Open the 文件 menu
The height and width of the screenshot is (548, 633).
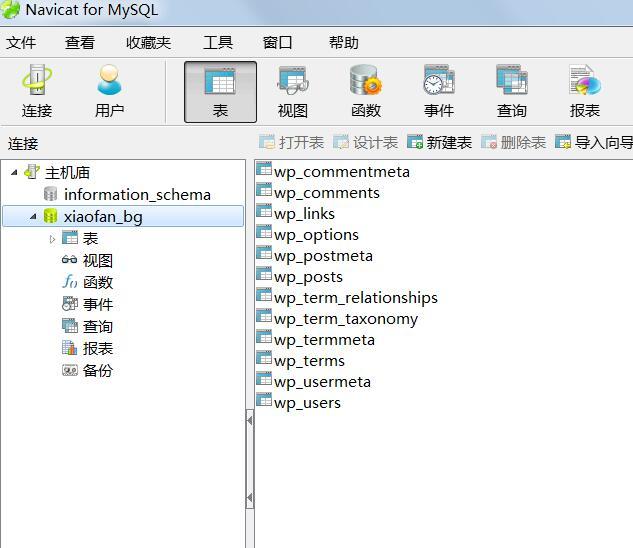21,42
